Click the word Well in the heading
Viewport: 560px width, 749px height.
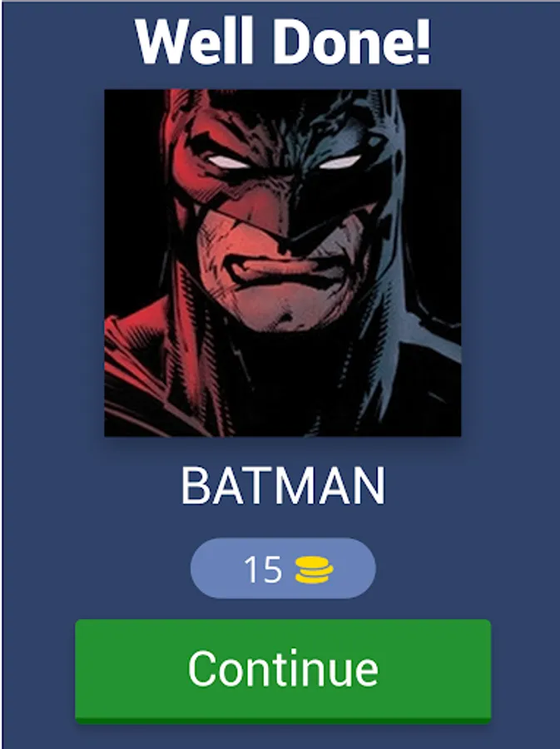[x=194, y=42]
